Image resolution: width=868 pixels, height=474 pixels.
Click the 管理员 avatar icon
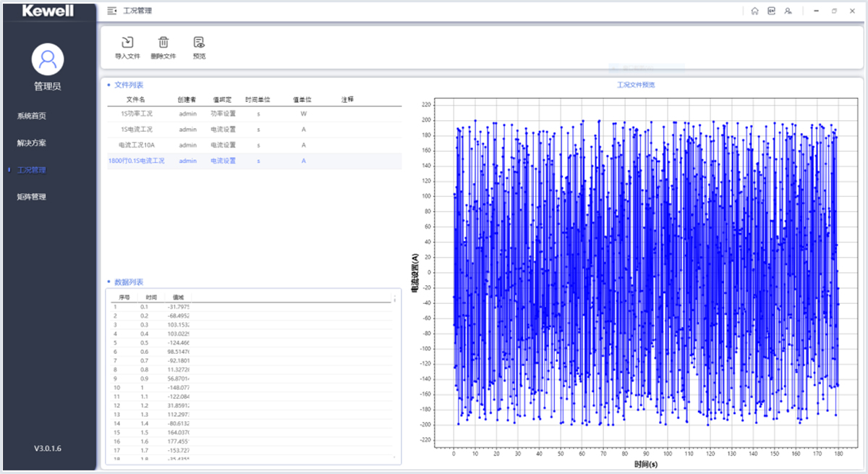click(x=48, y=59)
